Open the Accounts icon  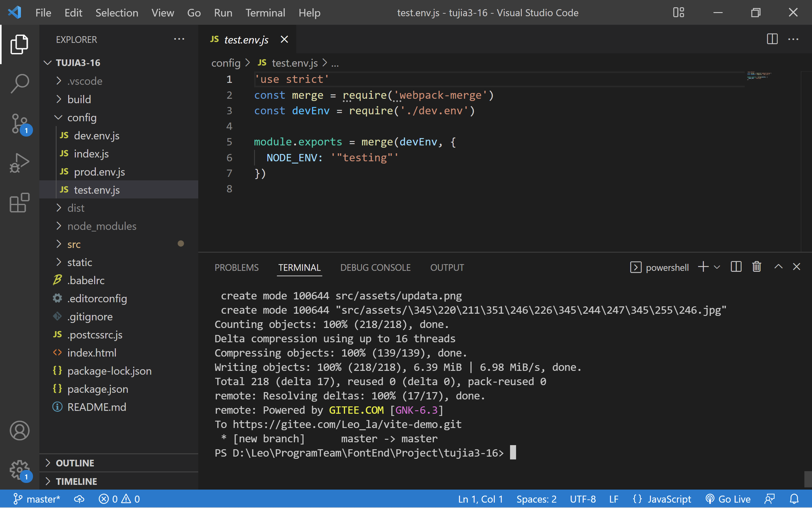19,431
